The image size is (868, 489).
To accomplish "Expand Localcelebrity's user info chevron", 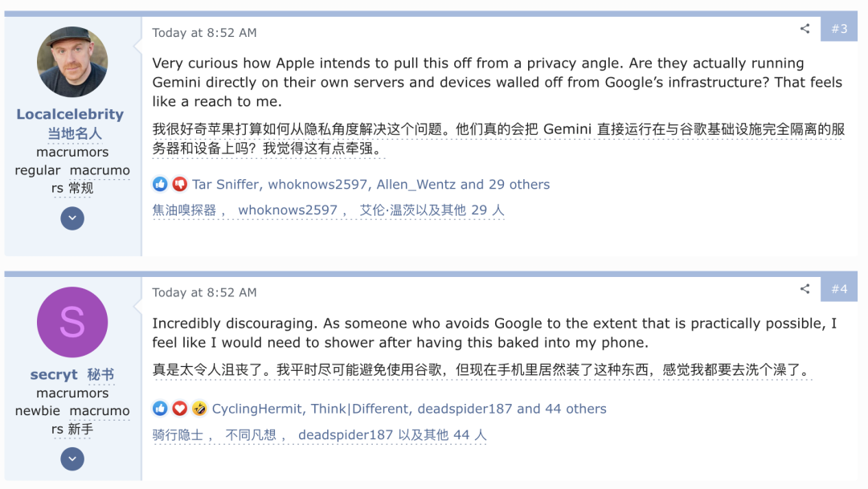I will (72, 218).
